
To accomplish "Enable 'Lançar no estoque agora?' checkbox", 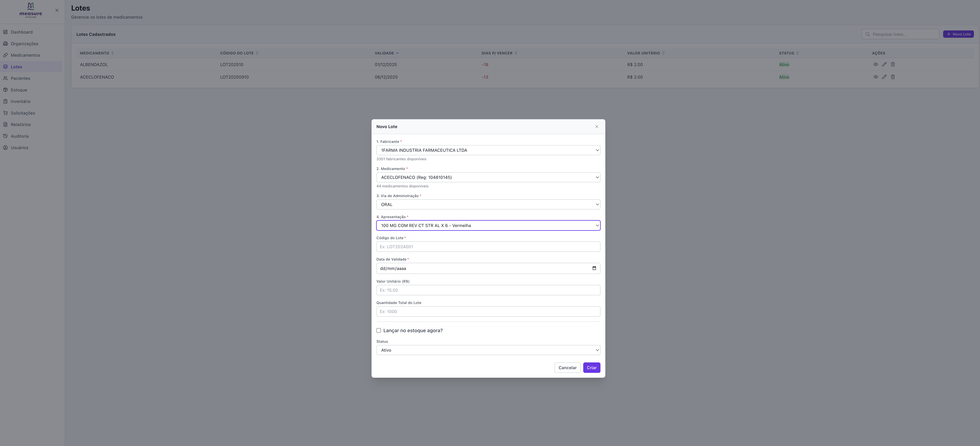I will pos(379,330).
